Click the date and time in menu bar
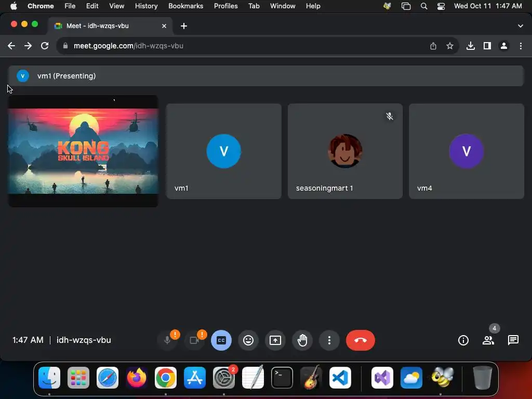 [x=488, y=6]
